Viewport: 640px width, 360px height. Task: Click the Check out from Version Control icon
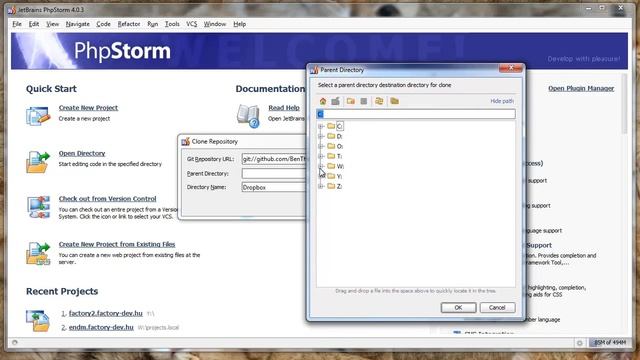click(38, 207)
